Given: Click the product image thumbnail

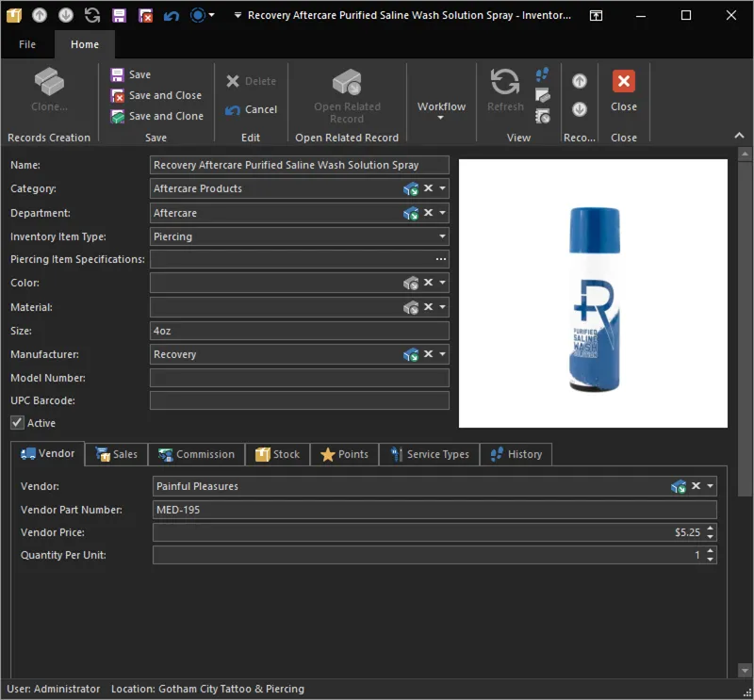Looking at the screenshot, I should tap(593, 293).
